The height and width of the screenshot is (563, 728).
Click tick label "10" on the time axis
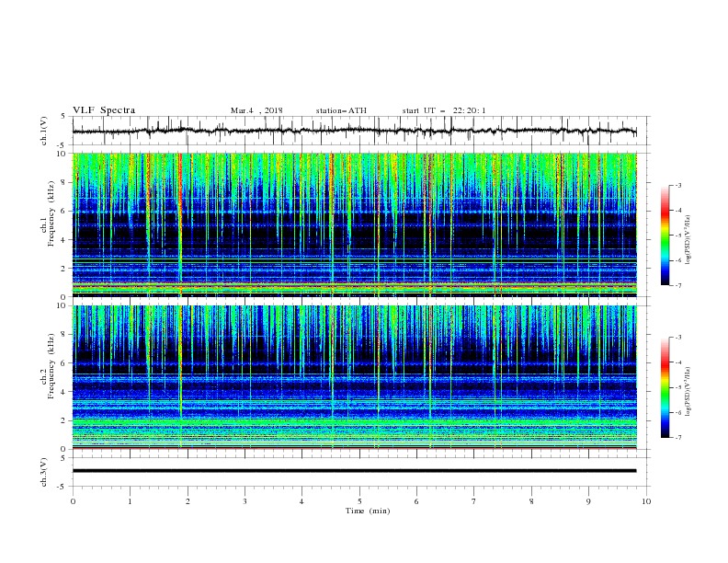[646, 501]
